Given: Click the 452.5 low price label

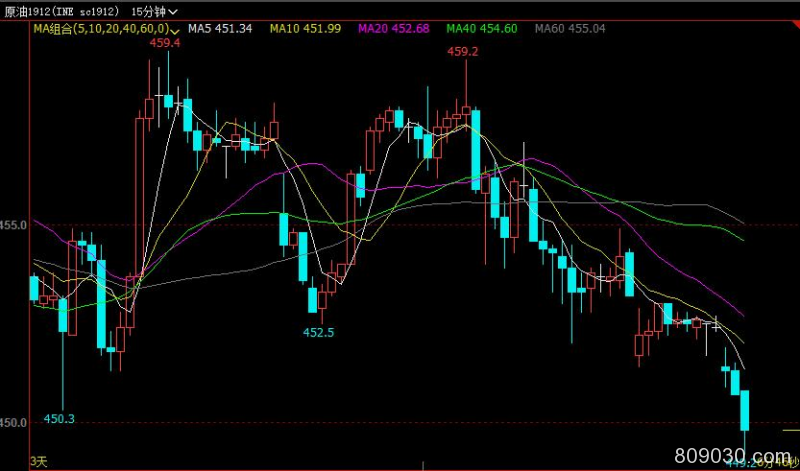Looking at the screenshot, I should (x=318, y=333).
